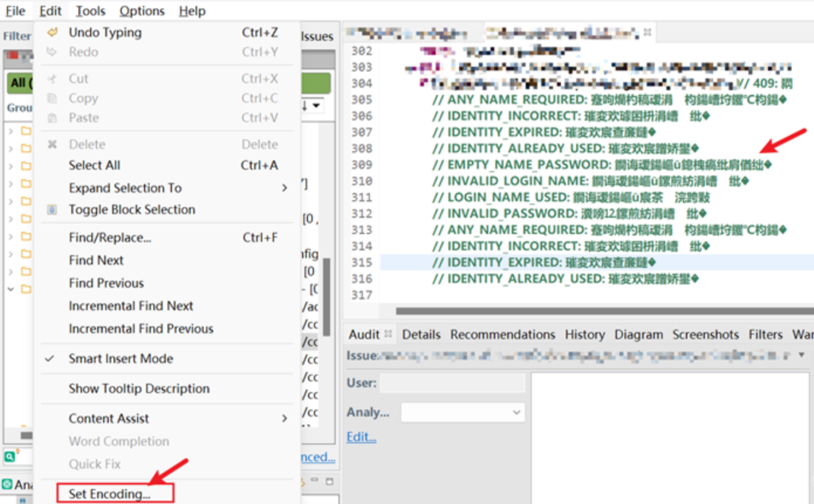Open the Help menu

(192, 11)
